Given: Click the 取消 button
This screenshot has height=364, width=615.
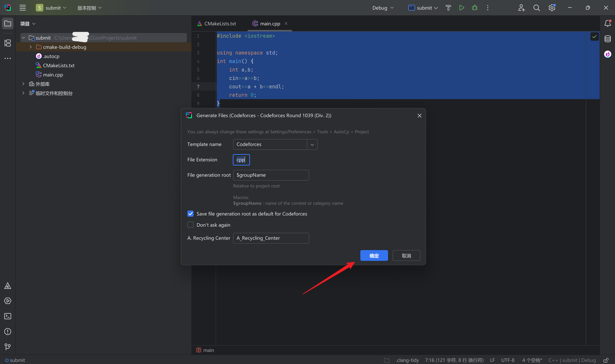Looking at the screenshot, I should coord(406,256).
